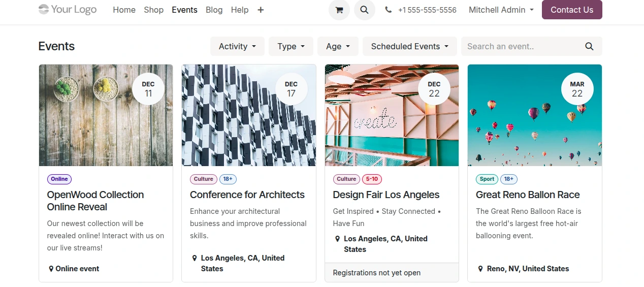Open the Scheduled Events dropdown

pyautogui.click(x=409, y=46)
